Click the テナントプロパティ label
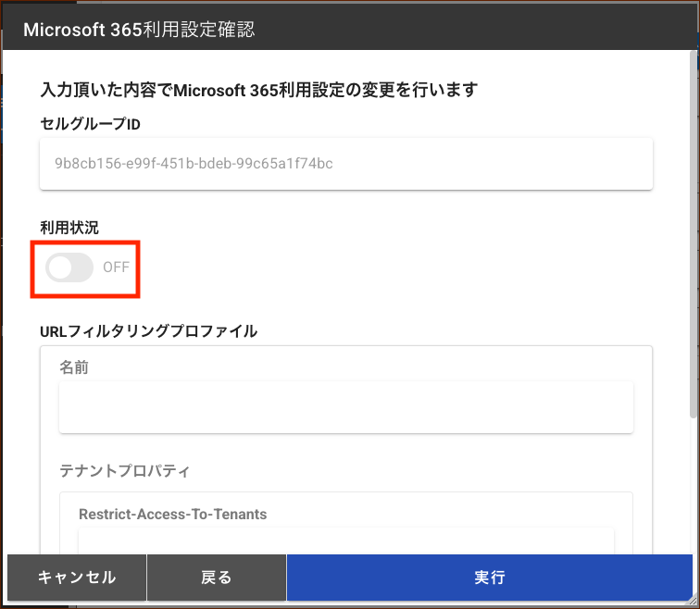Viewport: 700px width, 609px height. coord(125,471)
